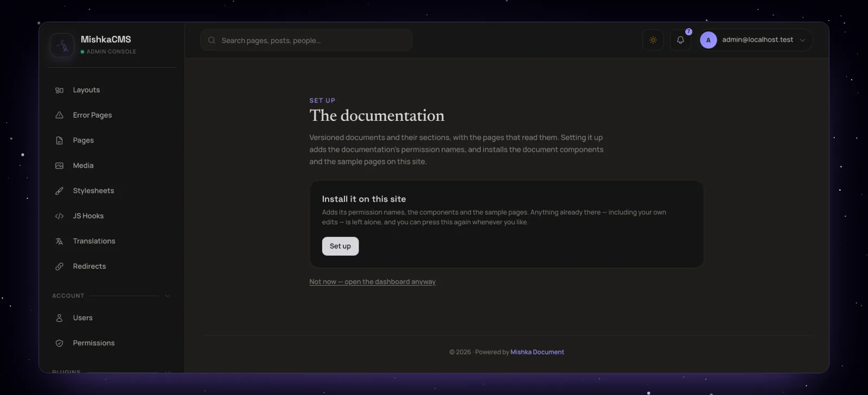The height and width of the screenshot is (395, 868).
Task: Click the JS Hooks code icon
Action: coord(60,216)
